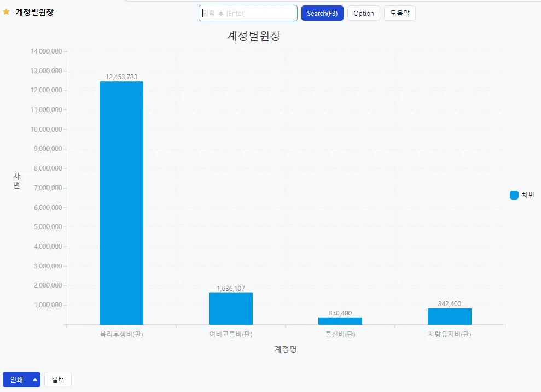Click the favorite star icon beside 계정별원장

[6, 12]
